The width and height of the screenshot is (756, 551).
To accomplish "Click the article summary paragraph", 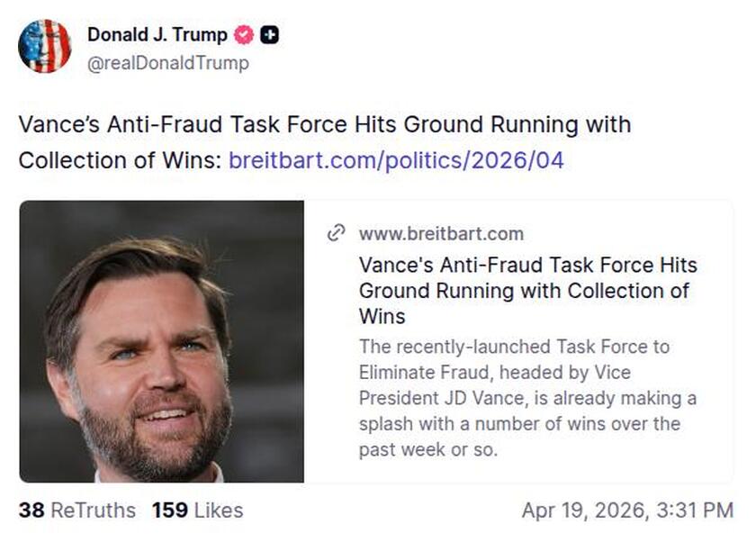I will pos(520,394).
